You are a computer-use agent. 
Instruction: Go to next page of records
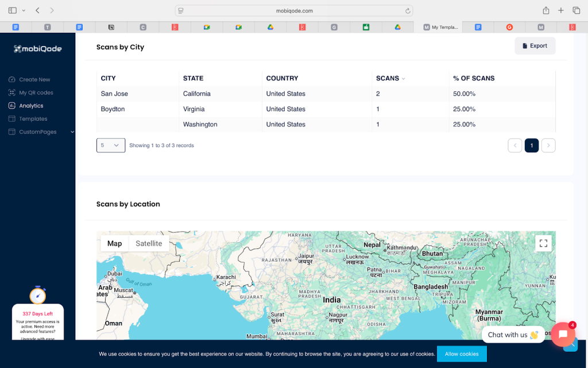[548, 145]
